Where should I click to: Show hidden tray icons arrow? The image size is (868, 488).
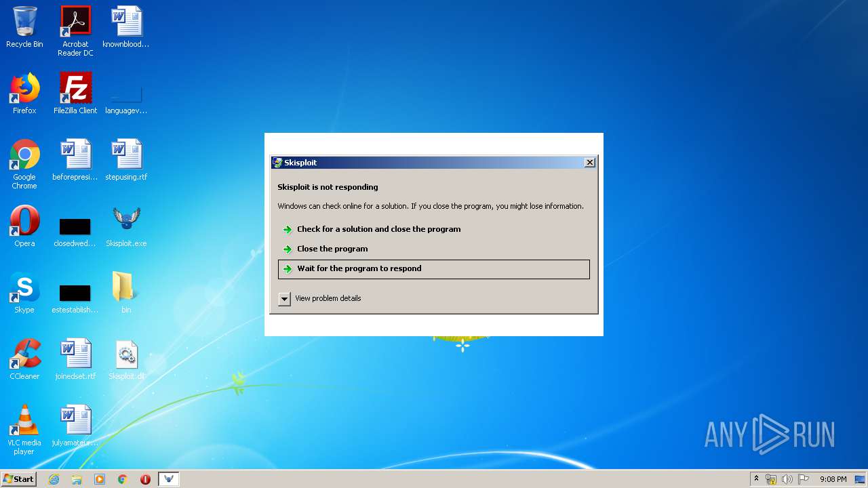pyautogui.click(x=756, y=479)
